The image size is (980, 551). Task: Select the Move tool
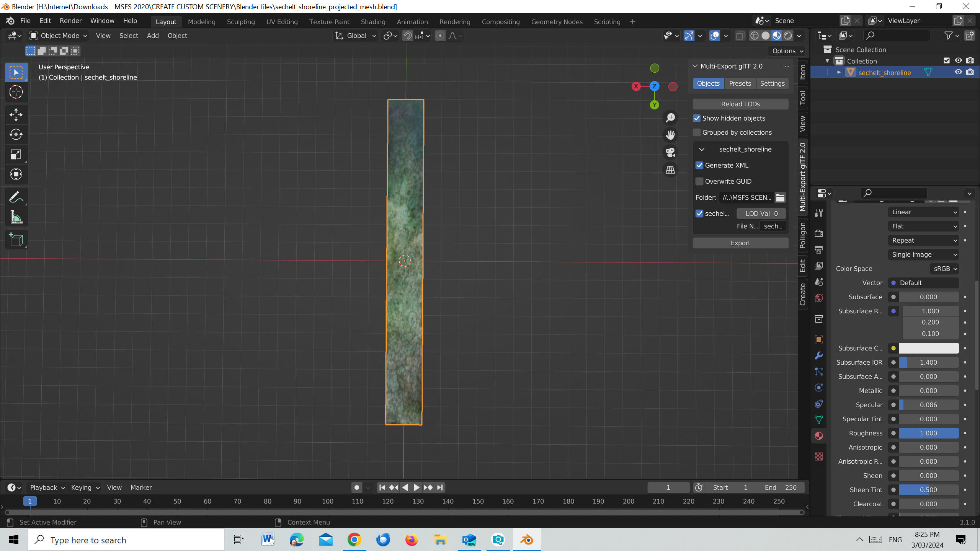click(16, 115)
